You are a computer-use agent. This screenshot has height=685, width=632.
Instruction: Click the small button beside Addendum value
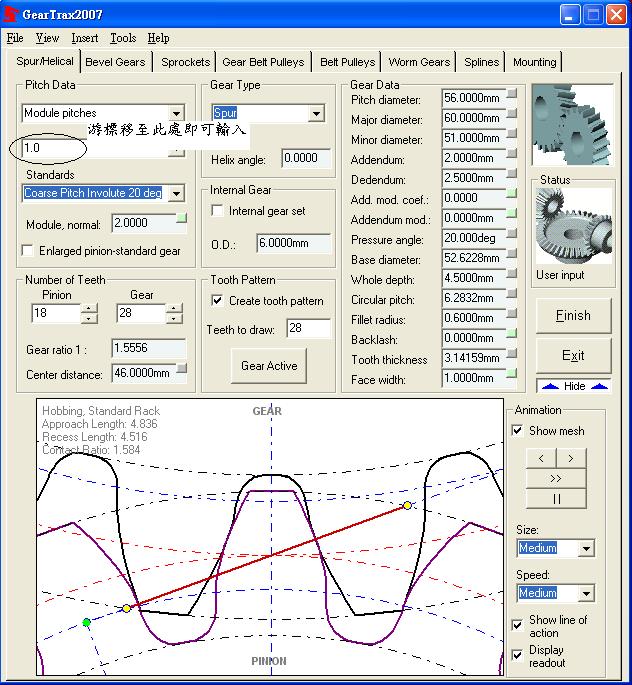click(511, 153)
